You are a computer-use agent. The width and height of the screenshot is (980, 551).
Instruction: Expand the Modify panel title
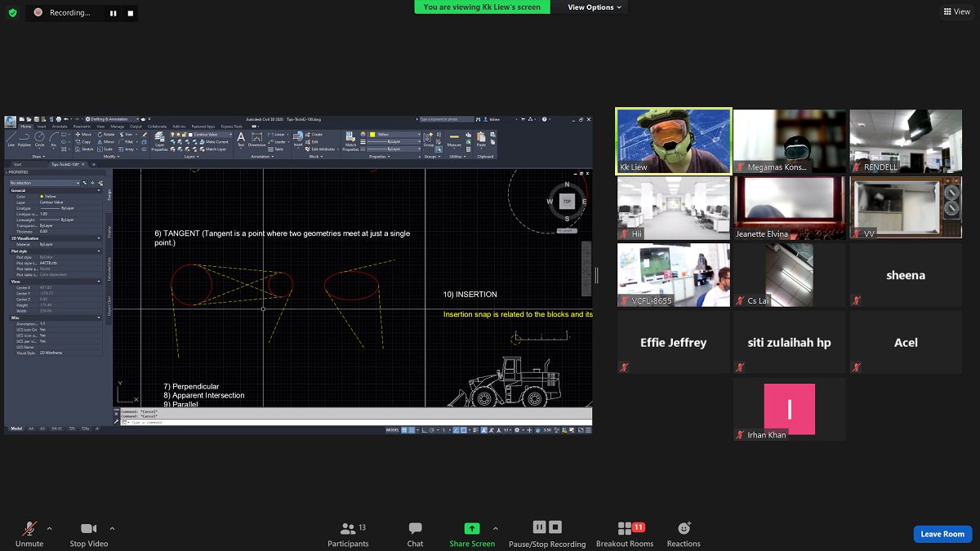pyautogui.click(x=111, y=157)
